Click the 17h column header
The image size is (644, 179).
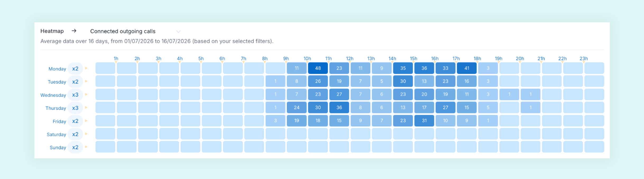tap(456, 59)
